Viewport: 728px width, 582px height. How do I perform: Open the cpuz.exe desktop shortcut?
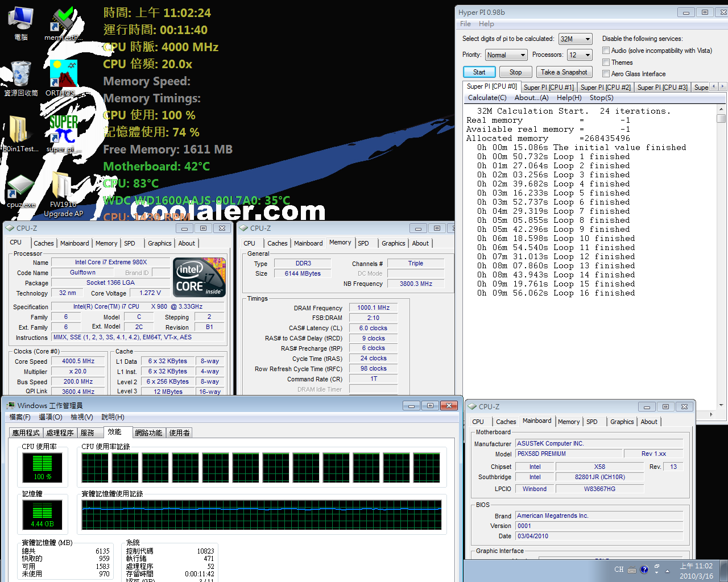pos(20,191)
